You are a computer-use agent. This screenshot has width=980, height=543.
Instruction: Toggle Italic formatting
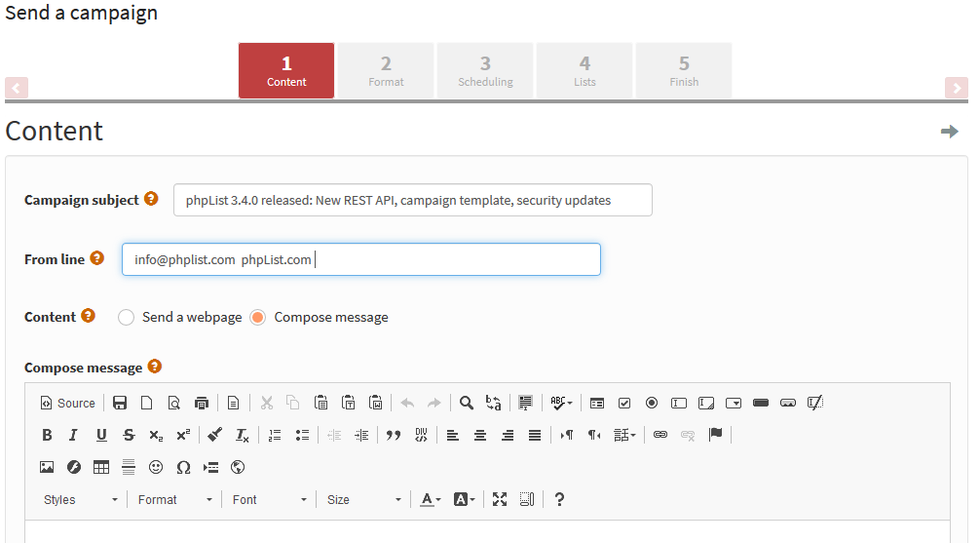(74, 435)
